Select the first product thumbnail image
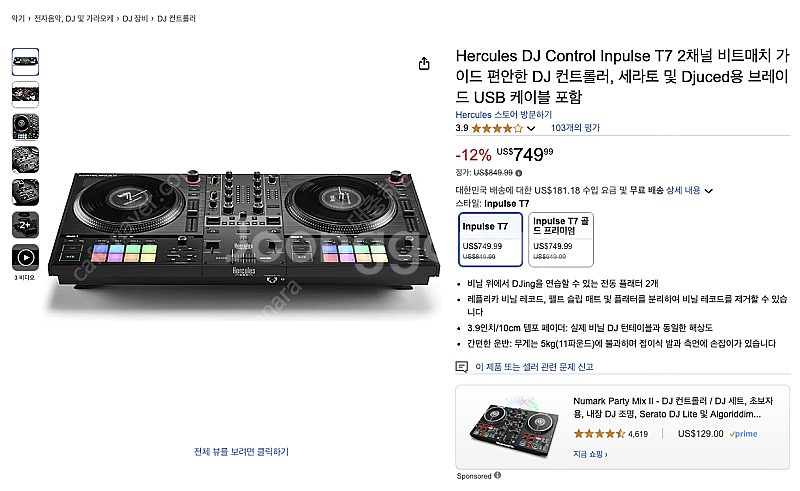The width and height of the screenshot is (800, 491). click(26, 62)
